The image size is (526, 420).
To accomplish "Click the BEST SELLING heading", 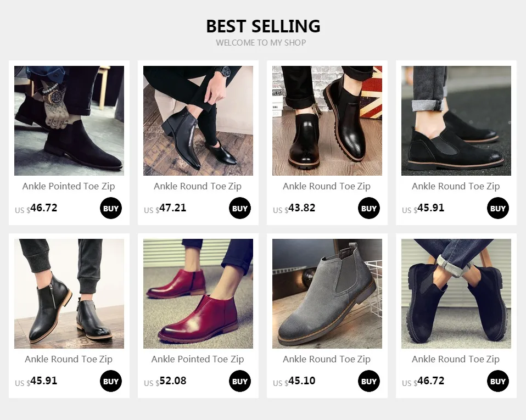I will 264,26.
